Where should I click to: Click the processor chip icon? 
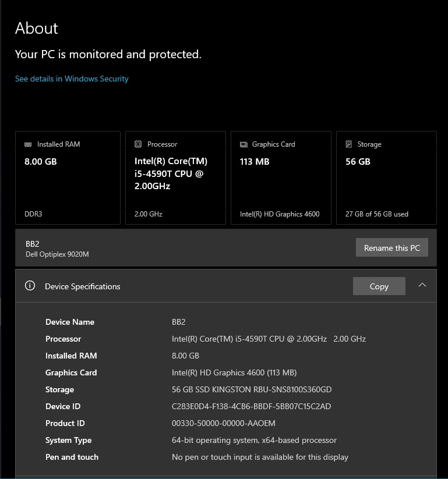138,144
